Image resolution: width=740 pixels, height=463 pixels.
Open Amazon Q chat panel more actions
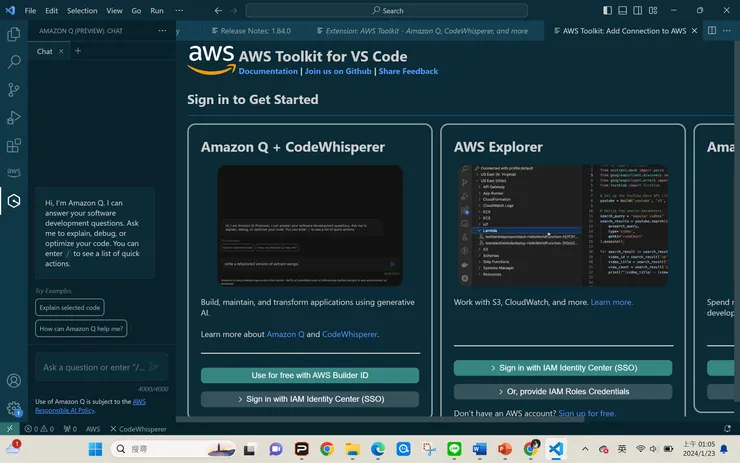point(162,31)
